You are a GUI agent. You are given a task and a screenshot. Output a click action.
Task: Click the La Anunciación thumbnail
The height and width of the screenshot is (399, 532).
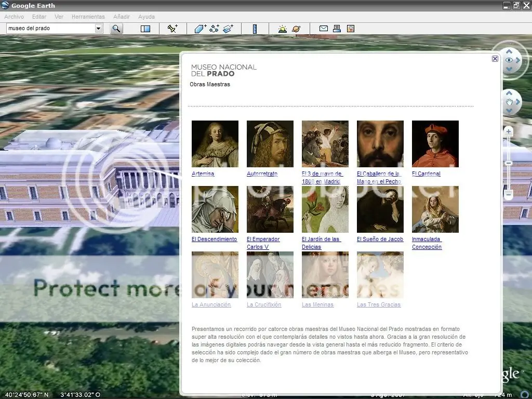pyautogui.click(x=215, y=275)
